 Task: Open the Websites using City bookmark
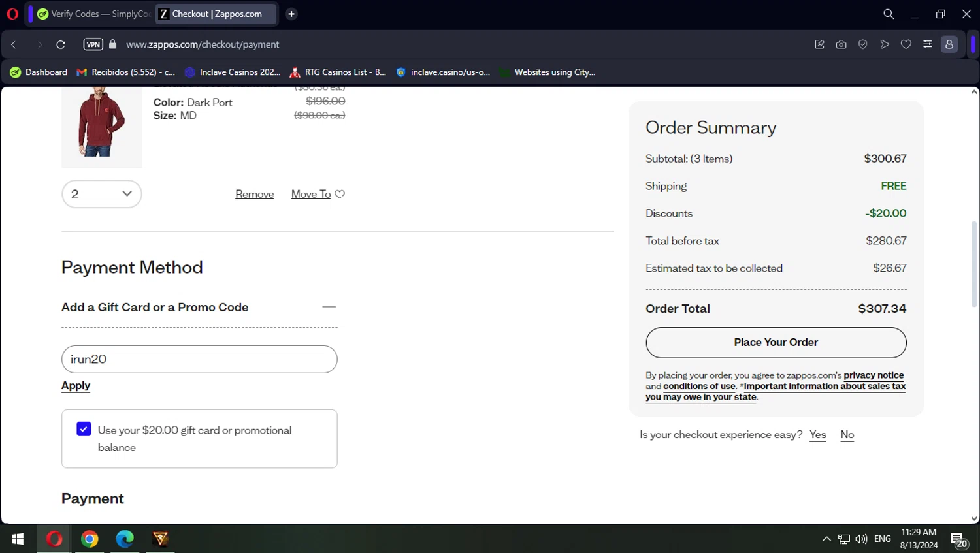[x=547, y=72]
